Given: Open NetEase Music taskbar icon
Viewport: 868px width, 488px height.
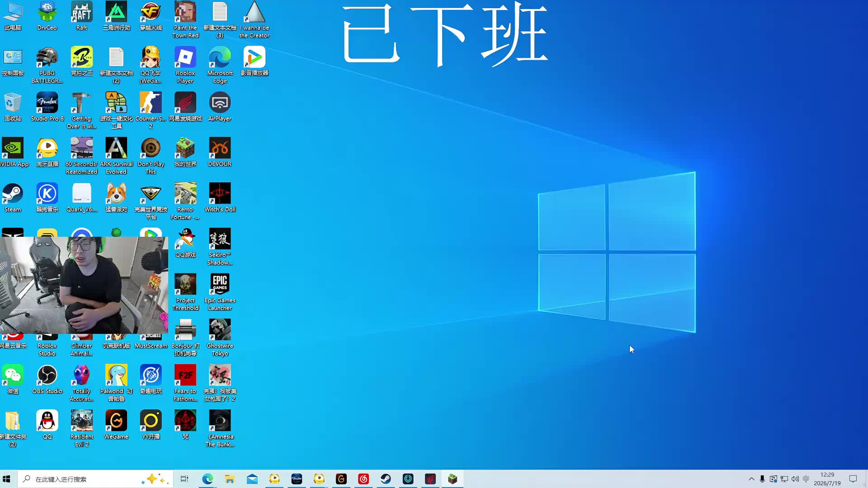Looking at the screenshot, I should coord(363,479).
